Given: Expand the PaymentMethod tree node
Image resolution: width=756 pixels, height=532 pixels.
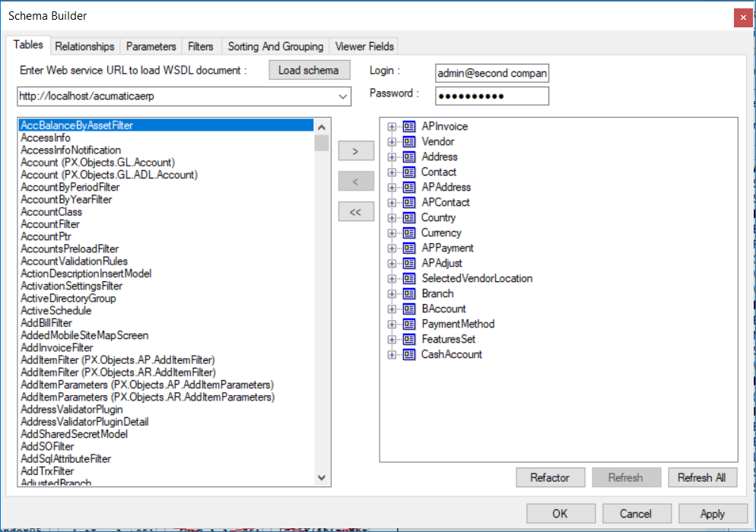Looking at the screenshot, I should pos(392,325).
